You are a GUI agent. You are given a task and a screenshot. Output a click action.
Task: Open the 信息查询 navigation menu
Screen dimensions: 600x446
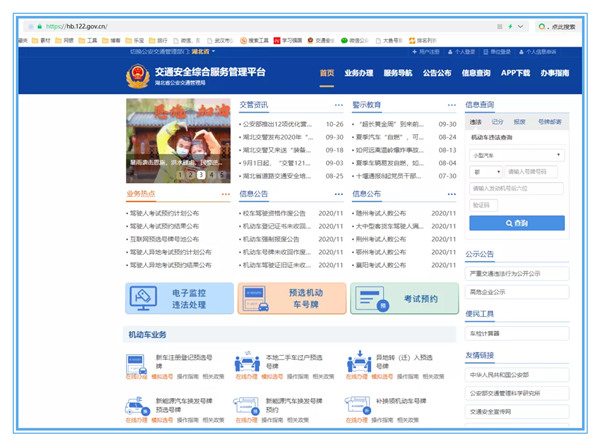pos(476,73)
